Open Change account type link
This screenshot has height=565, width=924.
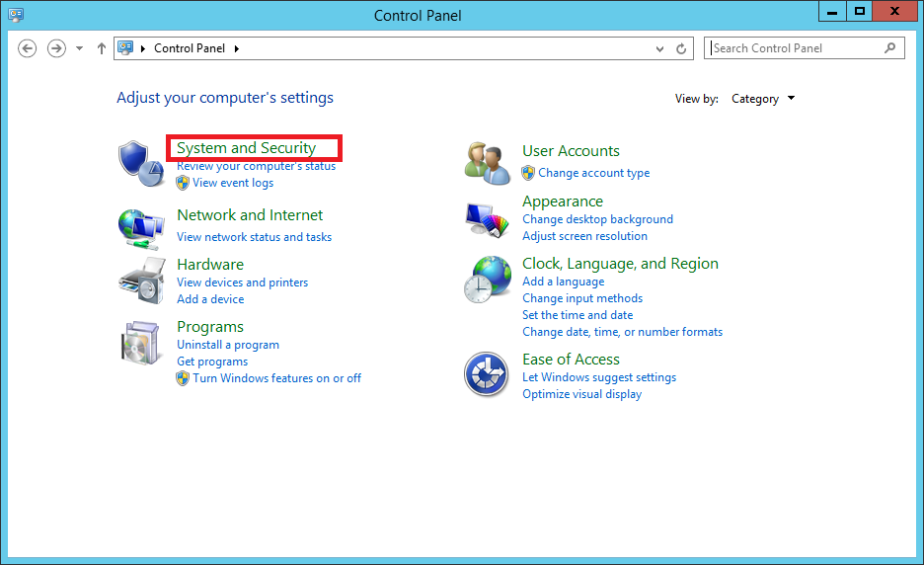pos(593,173)
